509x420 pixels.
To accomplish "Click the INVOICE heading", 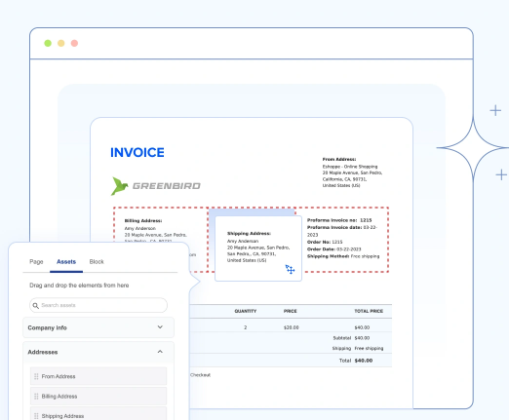I will click(x=137, y=152).
